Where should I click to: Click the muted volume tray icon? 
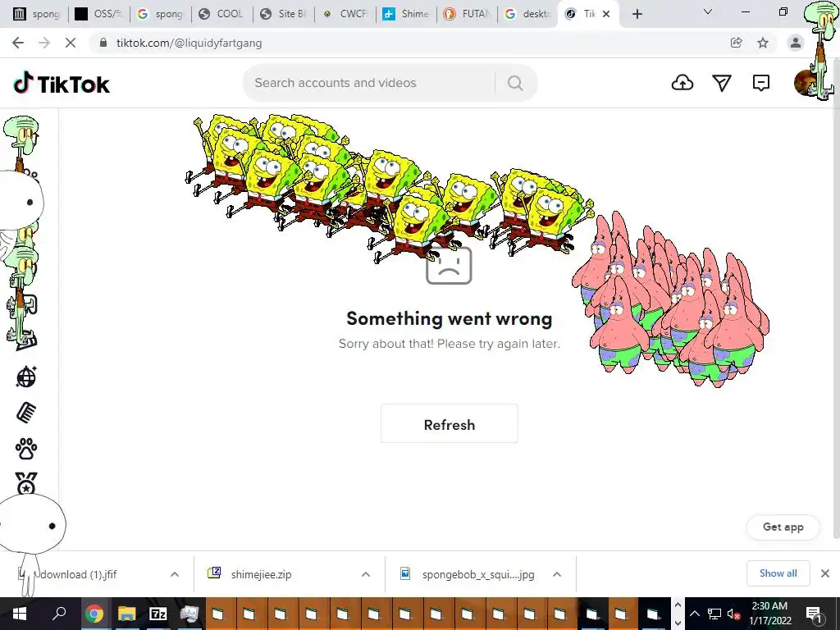733,614
